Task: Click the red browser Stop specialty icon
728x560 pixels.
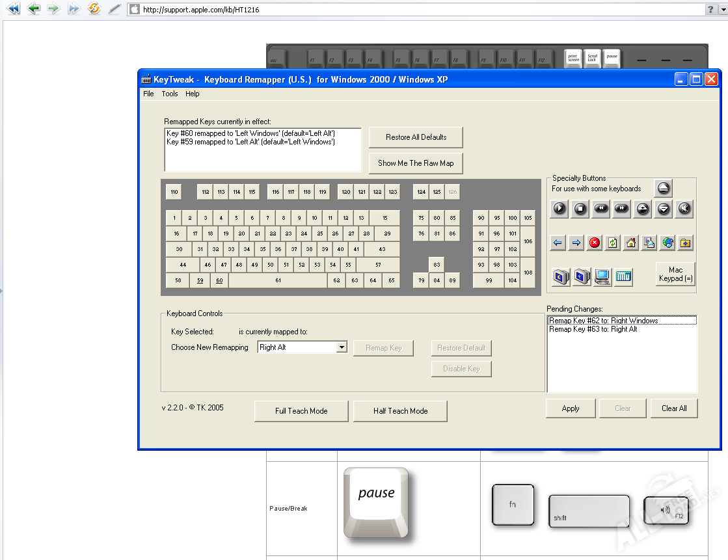Action: tap(595, 243)
